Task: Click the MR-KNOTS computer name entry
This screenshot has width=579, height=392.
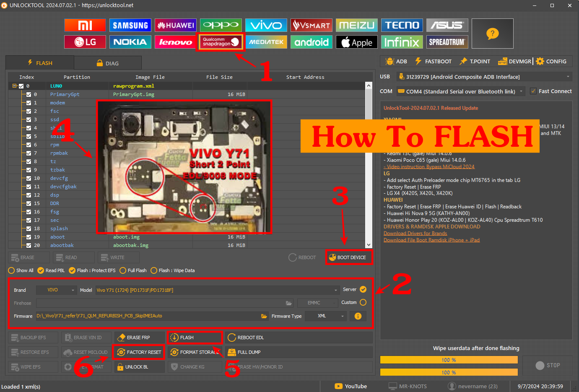Action: point(408,386)
